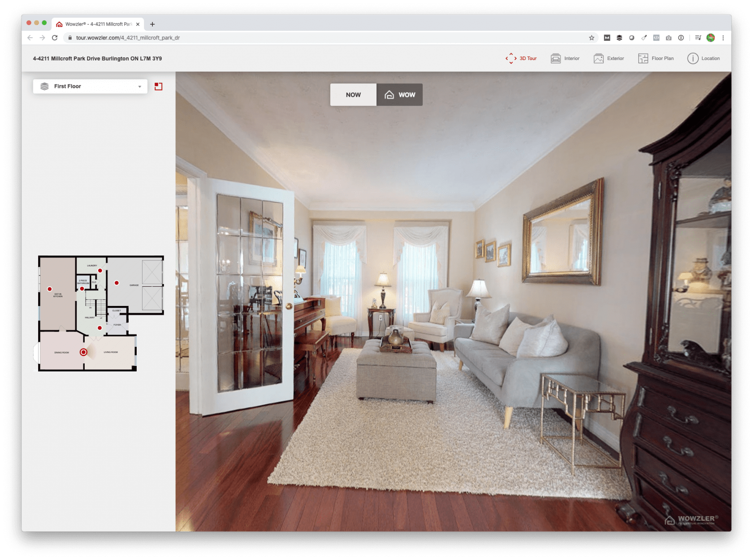Click the bookmark star in the address bar
Viewport: 753px width, 560px height.
591,38
